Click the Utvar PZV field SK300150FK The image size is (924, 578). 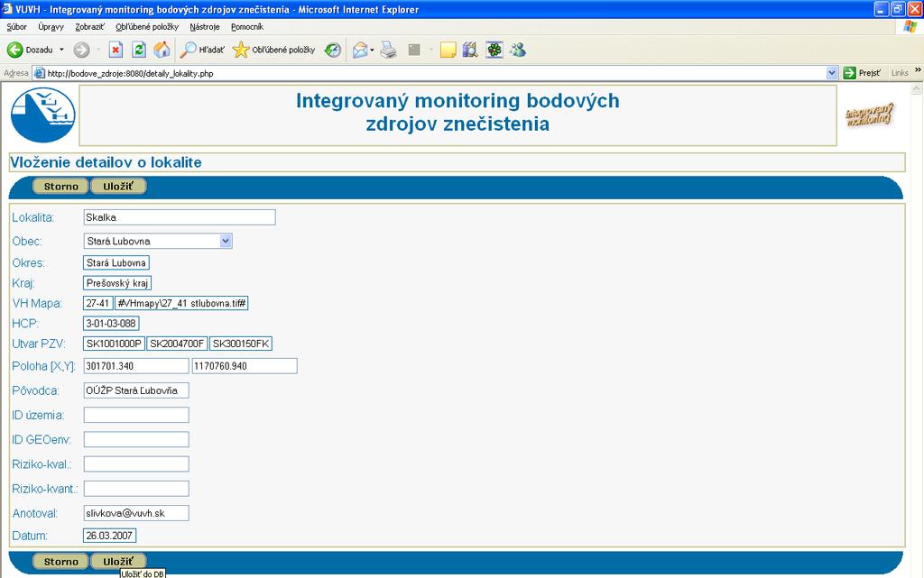240,344
